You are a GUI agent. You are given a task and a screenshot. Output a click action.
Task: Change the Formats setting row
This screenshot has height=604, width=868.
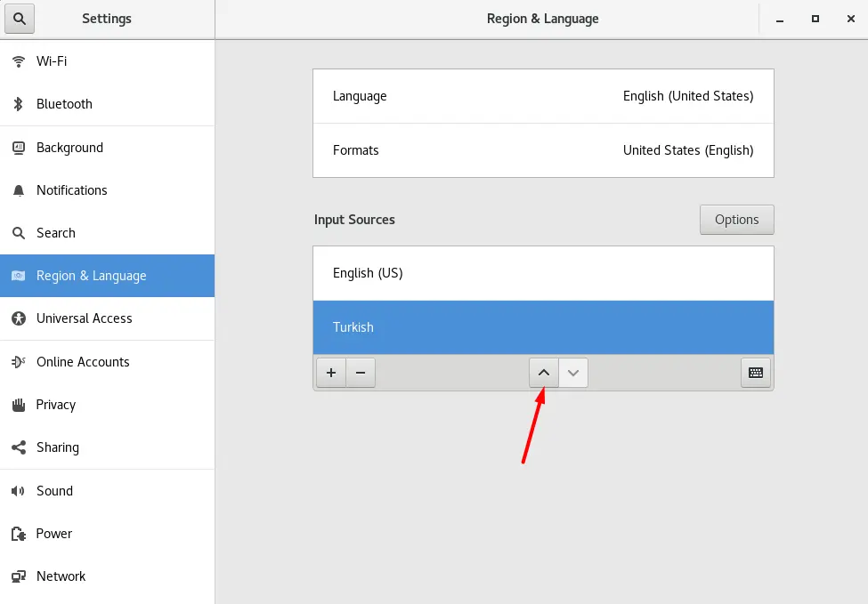[543, 150]
